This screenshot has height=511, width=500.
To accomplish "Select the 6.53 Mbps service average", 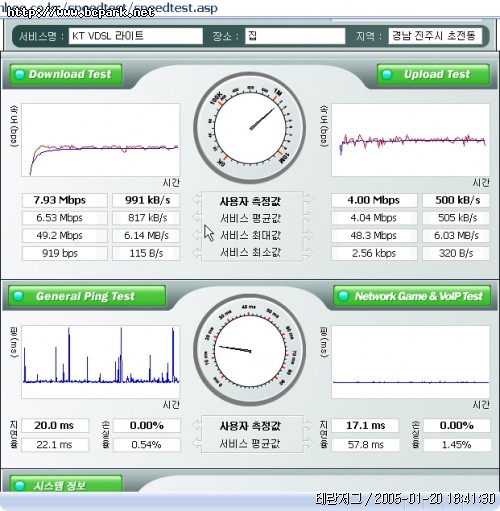I will click(x=65, y=218).
